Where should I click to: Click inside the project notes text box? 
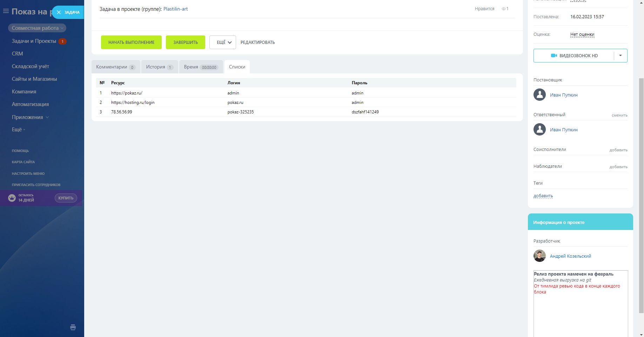coord(581,304)
